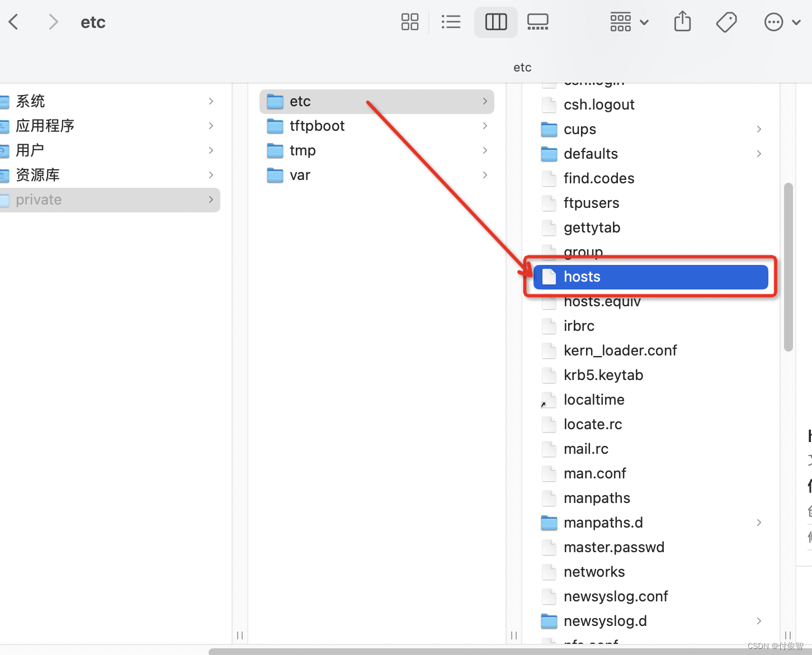Screen dimensions: 812x655
Task: Switch to icon grid view
Action: 410,22
